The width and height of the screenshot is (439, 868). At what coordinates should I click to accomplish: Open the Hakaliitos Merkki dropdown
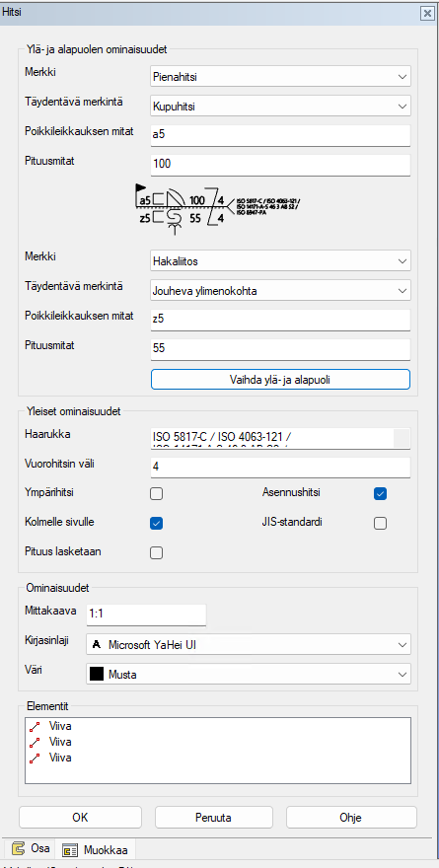(281, 260)
